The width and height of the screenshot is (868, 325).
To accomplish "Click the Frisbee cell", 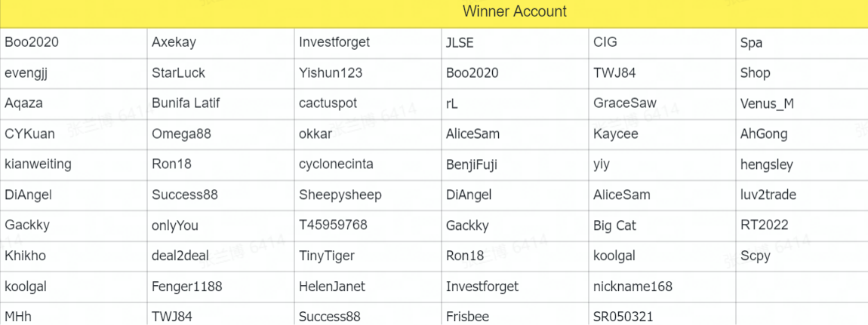I will [x=515, y=314].
